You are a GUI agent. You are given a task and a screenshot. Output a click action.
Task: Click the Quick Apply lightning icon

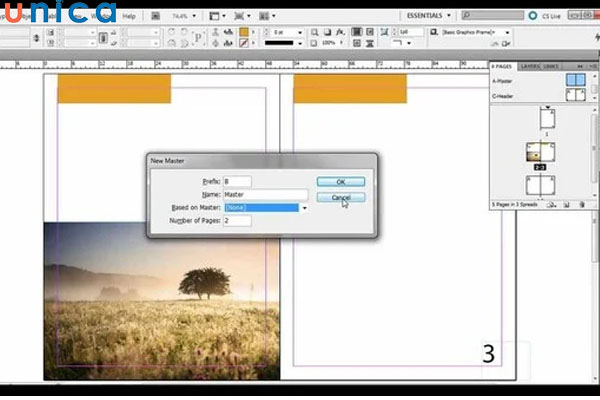point(597,37)
